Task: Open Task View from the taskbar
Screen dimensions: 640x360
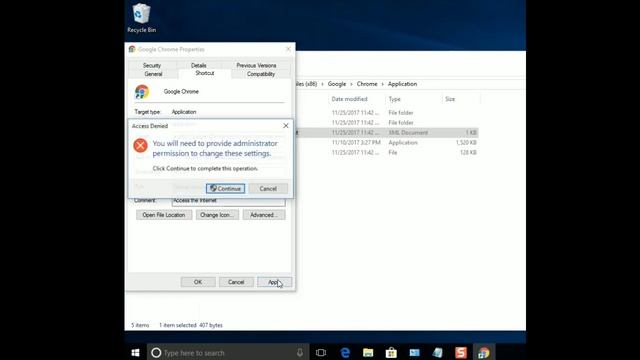Action: point(321,353)
